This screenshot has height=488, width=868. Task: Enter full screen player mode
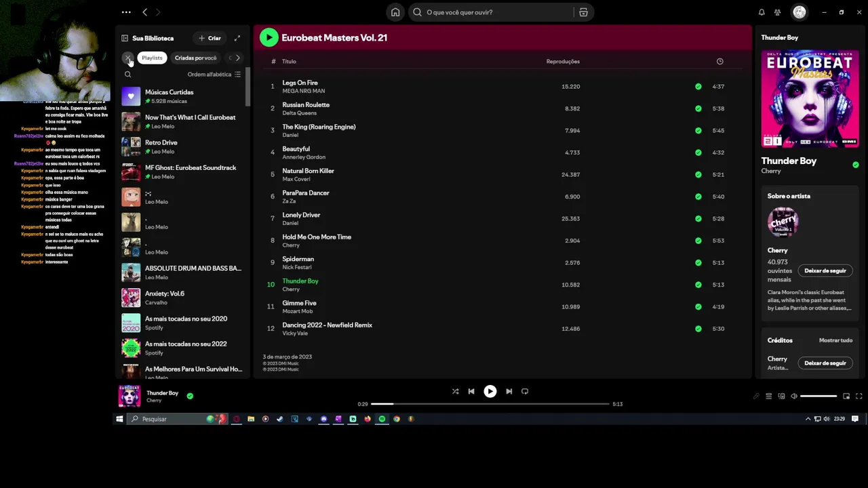coord(859,396)
